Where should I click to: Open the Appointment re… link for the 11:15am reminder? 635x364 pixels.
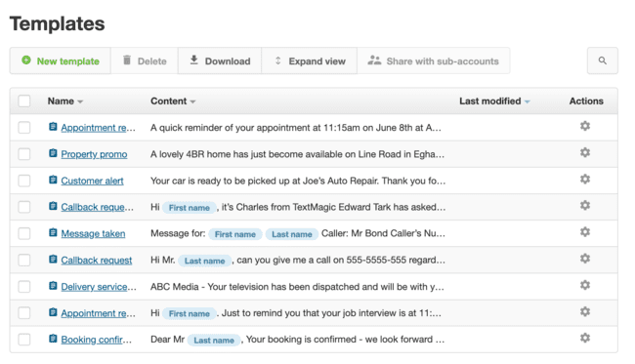coord(98,128)
